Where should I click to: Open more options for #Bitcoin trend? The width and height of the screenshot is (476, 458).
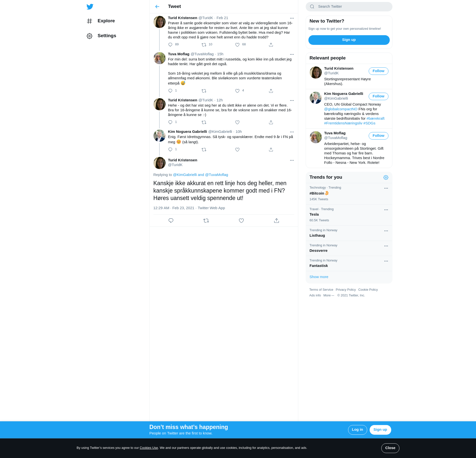click(x=386, y=188)
